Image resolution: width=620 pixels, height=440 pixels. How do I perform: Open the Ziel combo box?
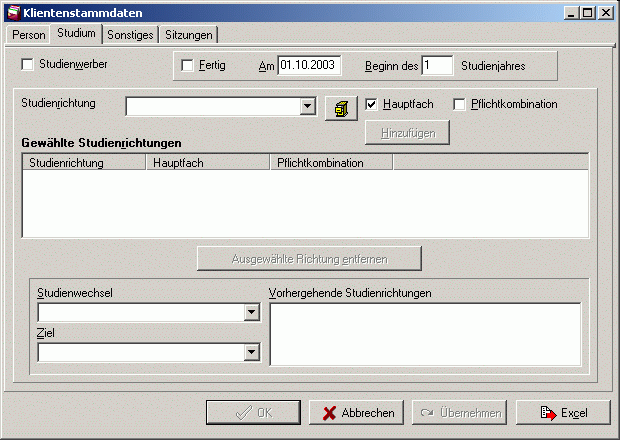tap(251, 352)
